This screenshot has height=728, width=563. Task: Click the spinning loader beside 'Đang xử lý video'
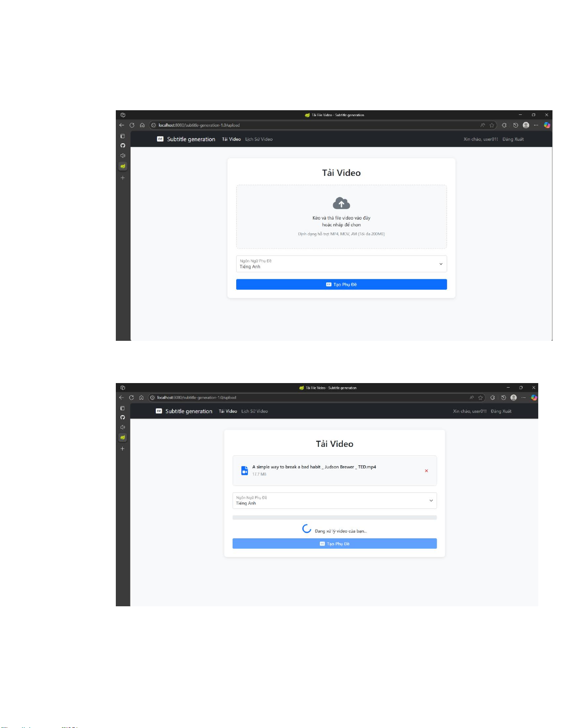coord(307,529)
